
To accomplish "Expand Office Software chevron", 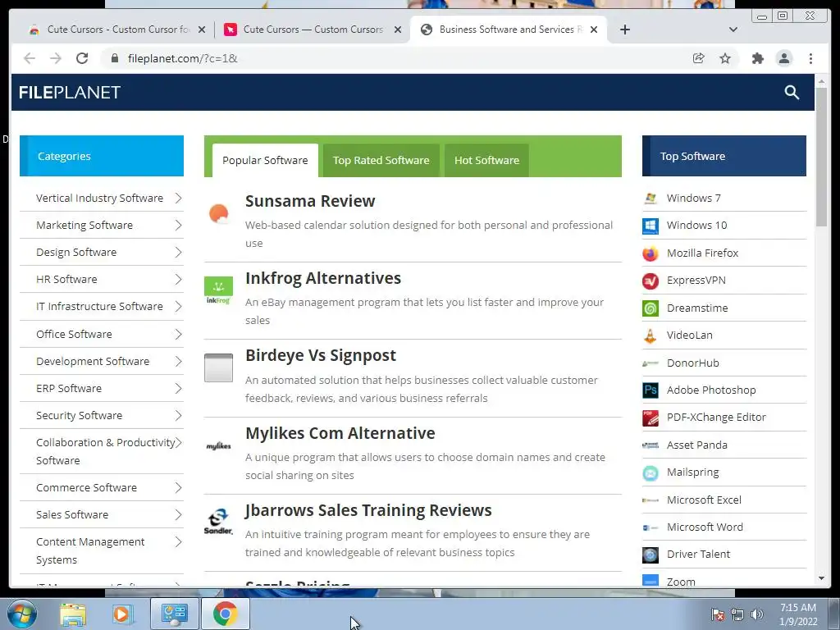I will click(x=178, y=335).
